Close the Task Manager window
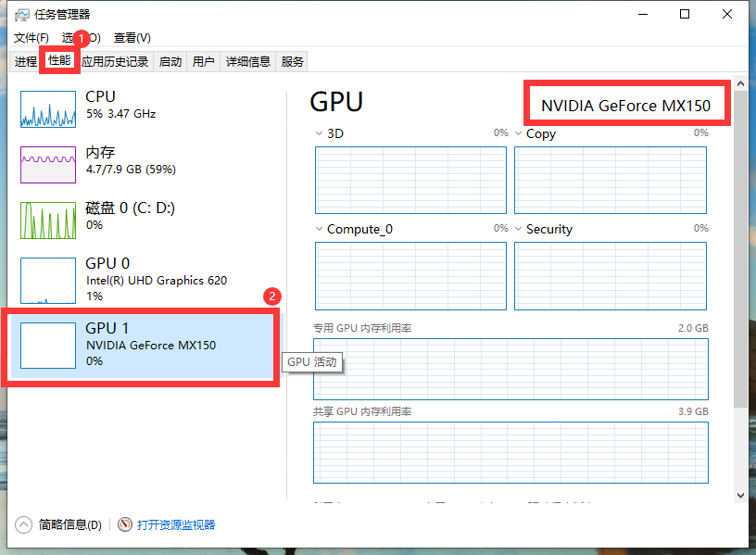The image size is (756, 555). [x=727, y=15]
